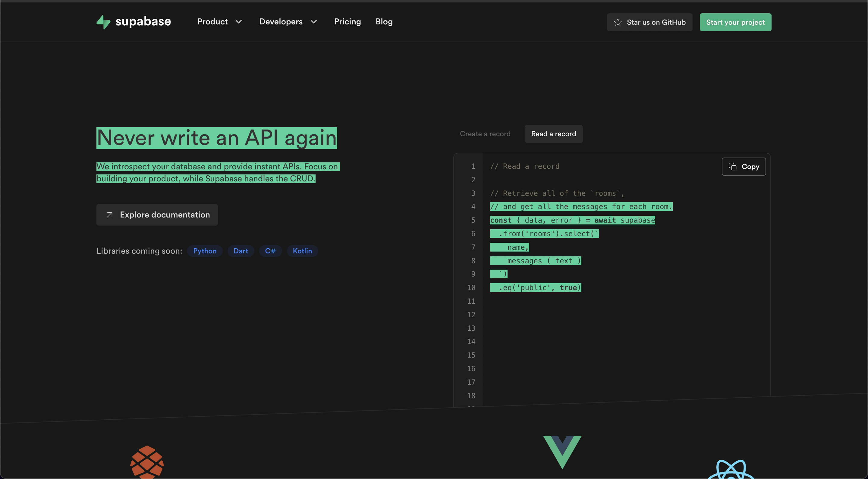
Task: Open the Blog link
Action: (384, 22)
